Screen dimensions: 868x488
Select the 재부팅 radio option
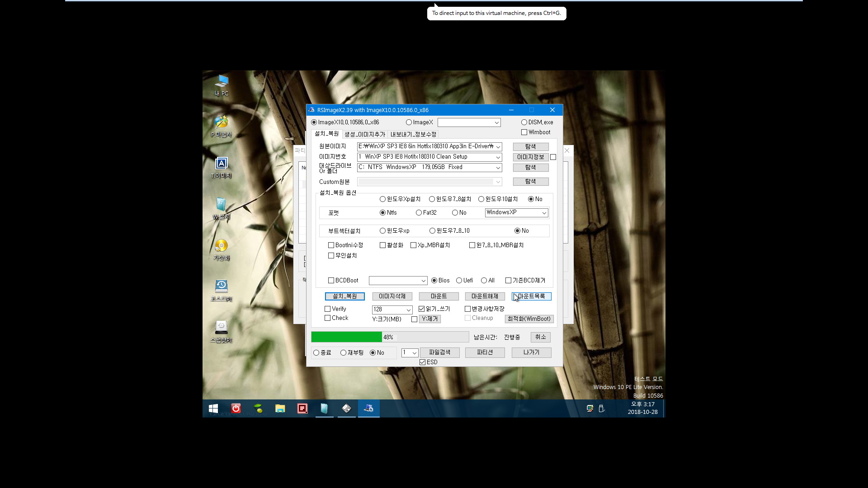tap(352, 353)
